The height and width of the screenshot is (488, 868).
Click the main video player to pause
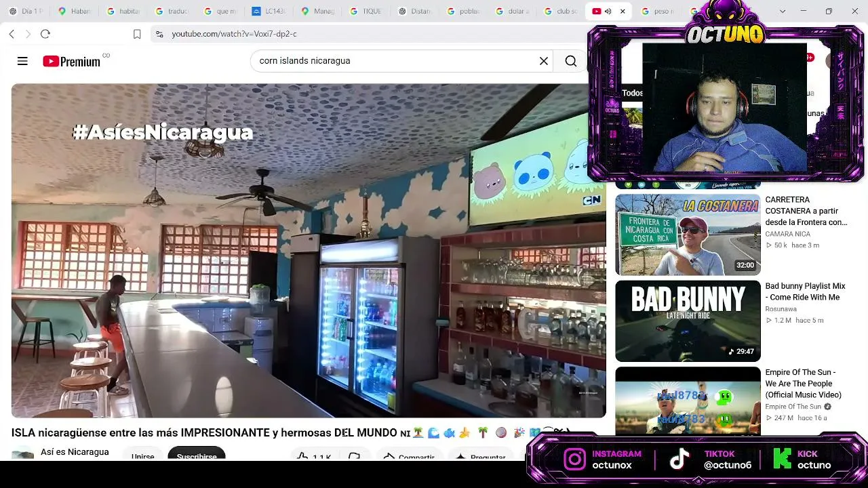[309, 250]
